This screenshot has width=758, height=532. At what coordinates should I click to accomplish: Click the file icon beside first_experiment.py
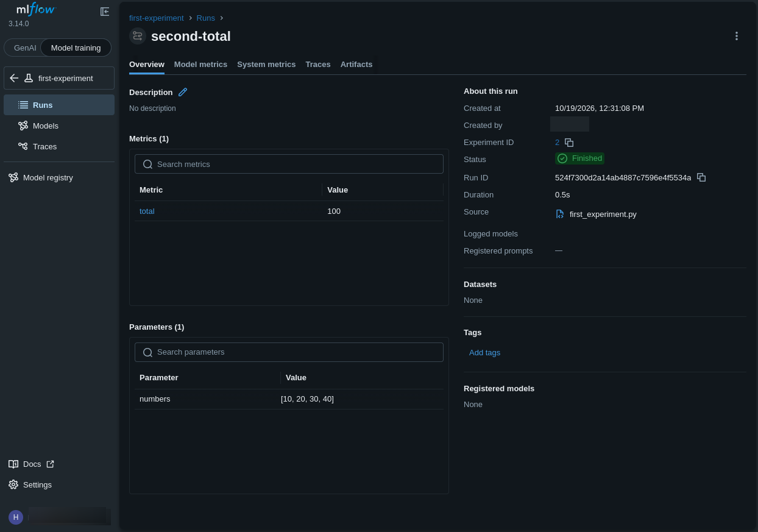pyautogui.click(x=560, y=214)
